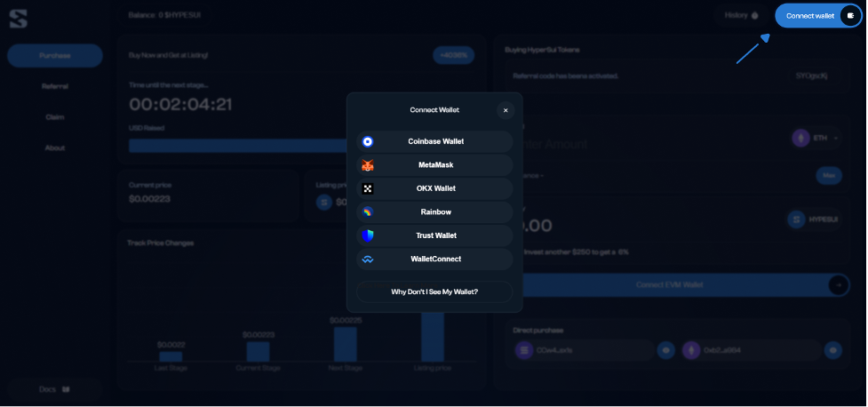Toggle eye icon beside 0xb2 address
868x407 pixels.
pos(832,351)
